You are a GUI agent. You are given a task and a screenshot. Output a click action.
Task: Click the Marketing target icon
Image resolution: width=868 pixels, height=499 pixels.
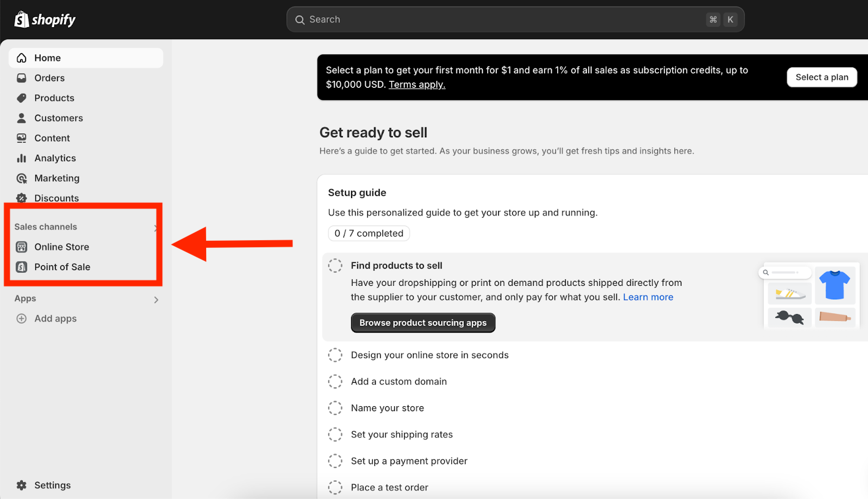(x=22, y=178)
